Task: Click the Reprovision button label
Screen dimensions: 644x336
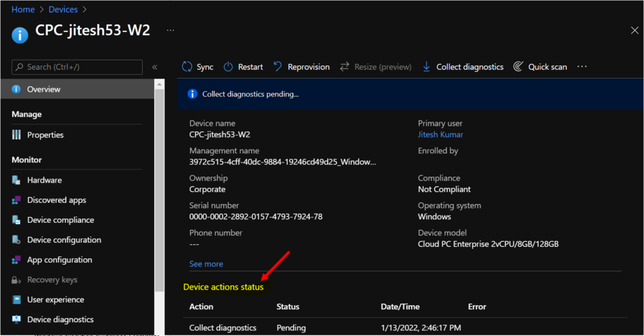Action: pyautogui.click(x=308, y=67)
